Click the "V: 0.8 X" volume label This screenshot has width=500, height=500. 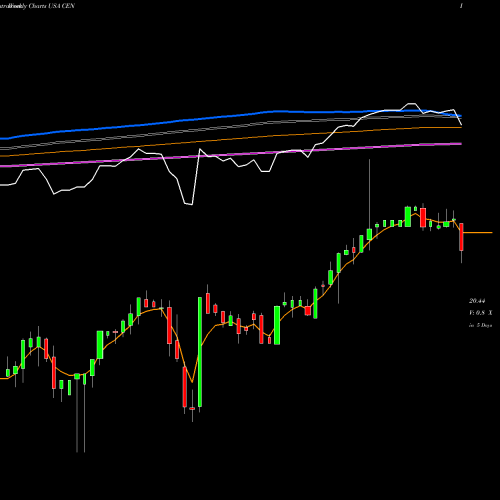[481, 313]
